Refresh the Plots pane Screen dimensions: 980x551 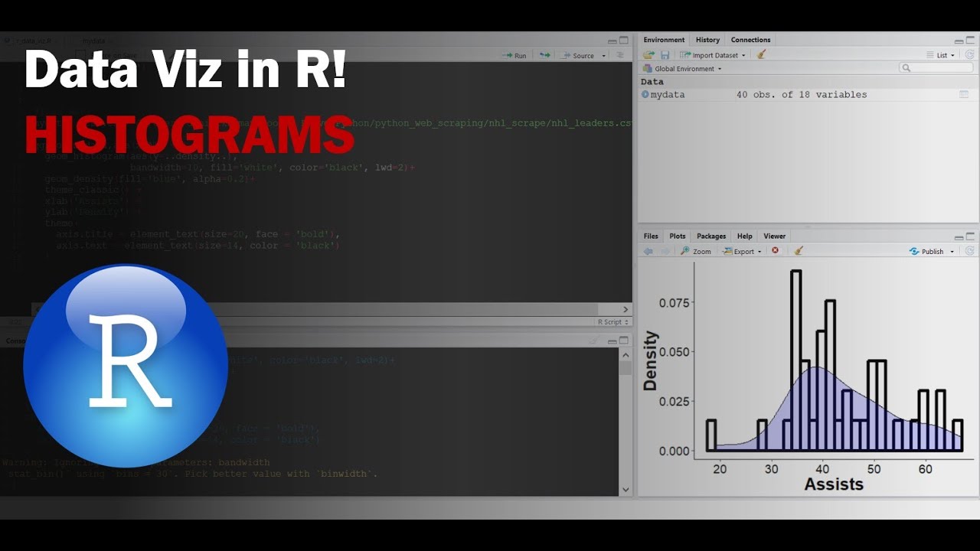969,251
